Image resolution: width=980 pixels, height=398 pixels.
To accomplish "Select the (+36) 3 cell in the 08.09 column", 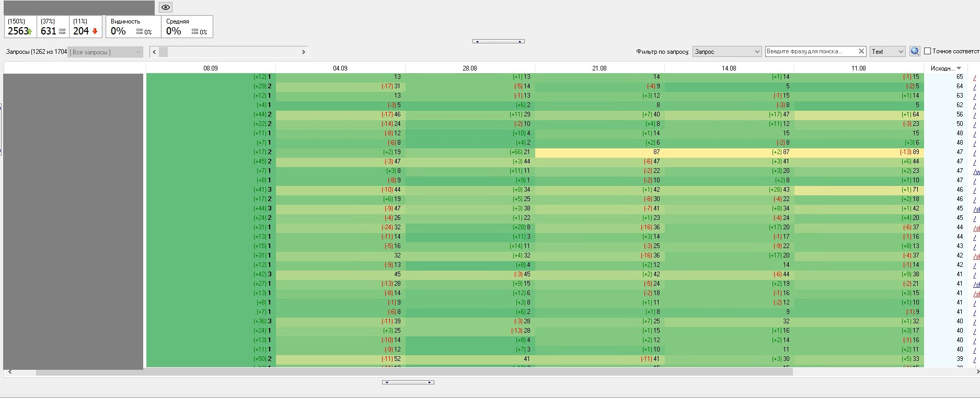I will coord(211,321).
